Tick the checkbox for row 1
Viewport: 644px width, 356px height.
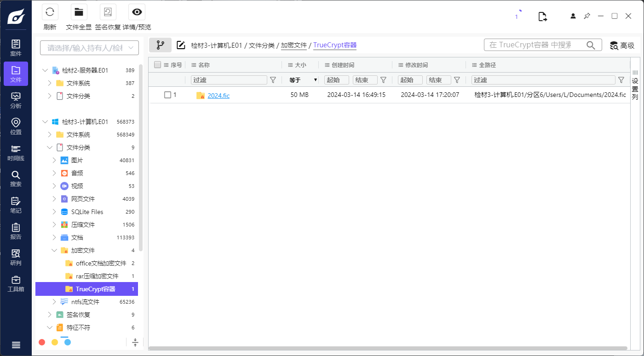(168, 95)
